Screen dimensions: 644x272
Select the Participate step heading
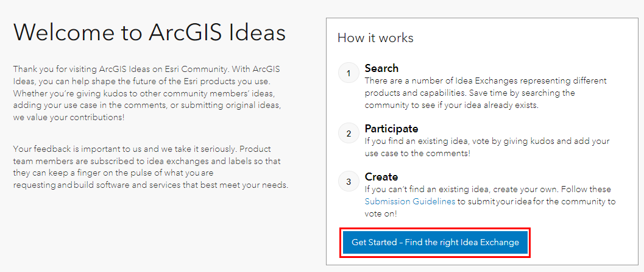point(391,129)
